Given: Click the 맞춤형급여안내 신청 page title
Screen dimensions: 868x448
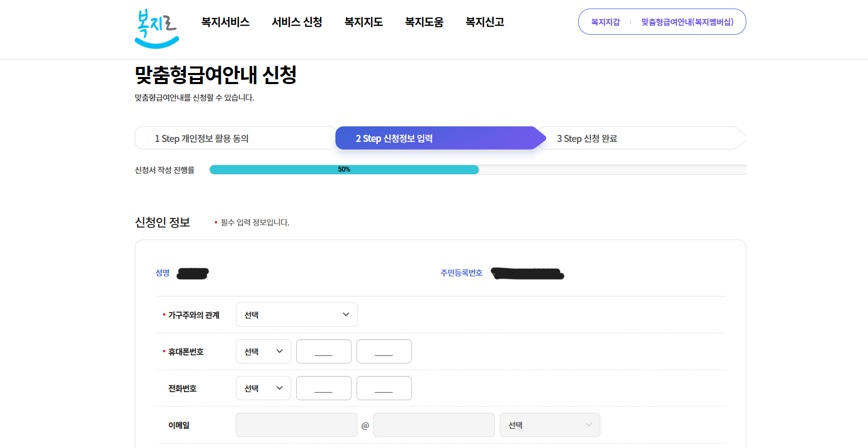Looking at the screenshot, I should pyautogui.click(x=216, y=75).
